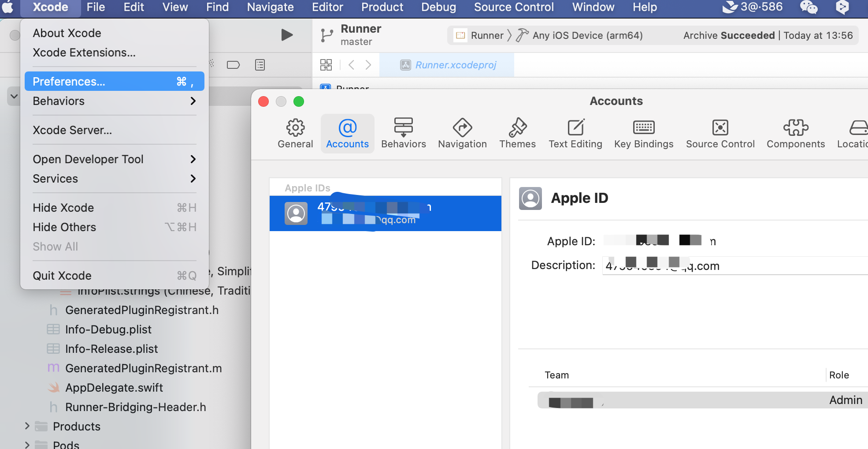Choose Hide Others menu item
868x449 pixels.
pos(115,227)
